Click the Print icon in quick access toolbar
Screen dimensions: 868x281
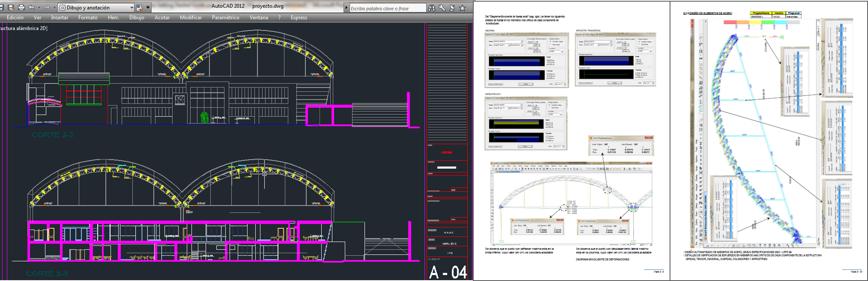(x=21, y=8)
